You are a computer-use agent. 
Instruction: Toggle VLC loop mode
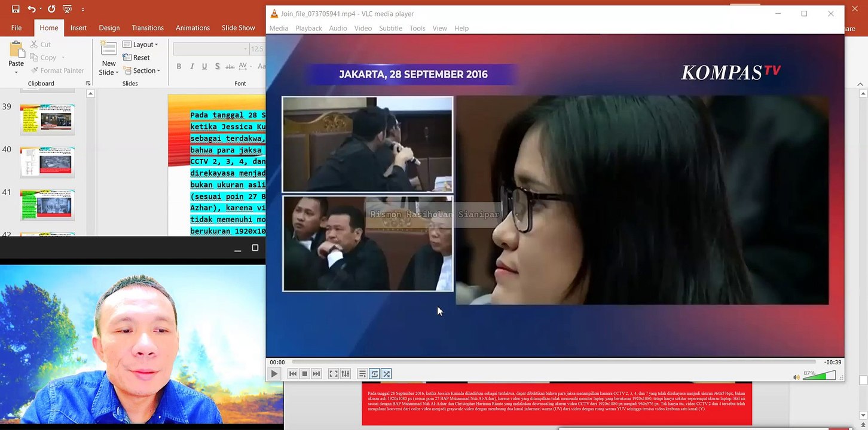point(374,374)
